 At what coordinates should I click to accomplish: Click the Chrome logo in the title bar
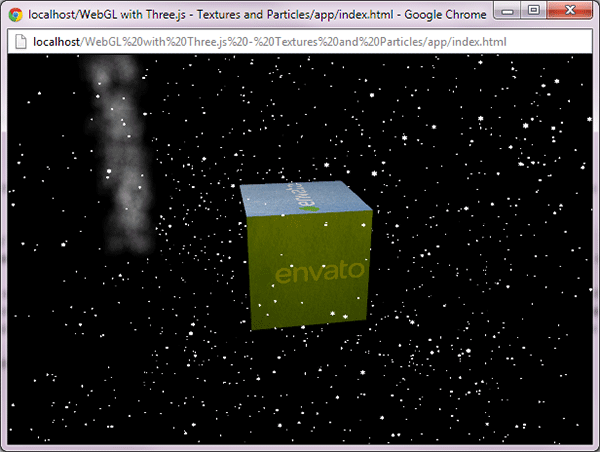[x=16, y=15]
